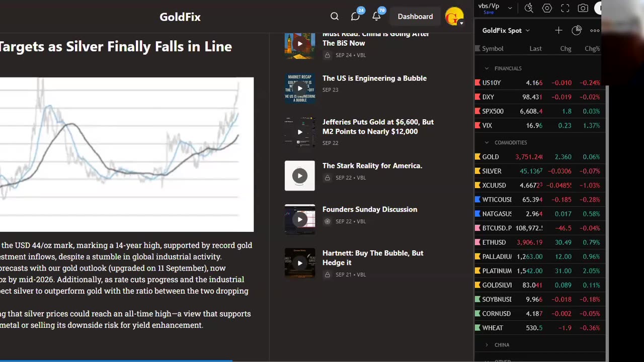Open the chat messages icon with 24 badge
Image resolution: width=644 pixels, height=362 pixels.
tap(355, 17)
